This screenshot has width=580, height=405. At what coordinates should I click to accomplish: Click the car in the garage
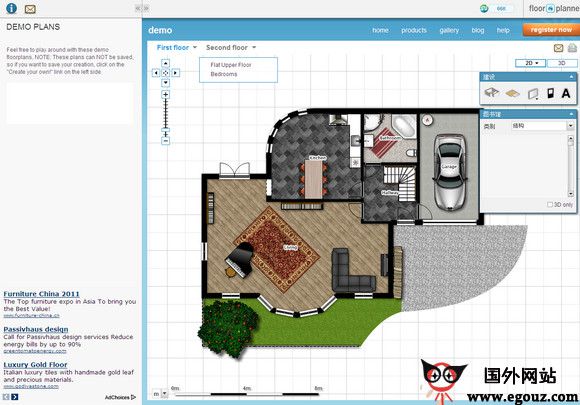449,172
